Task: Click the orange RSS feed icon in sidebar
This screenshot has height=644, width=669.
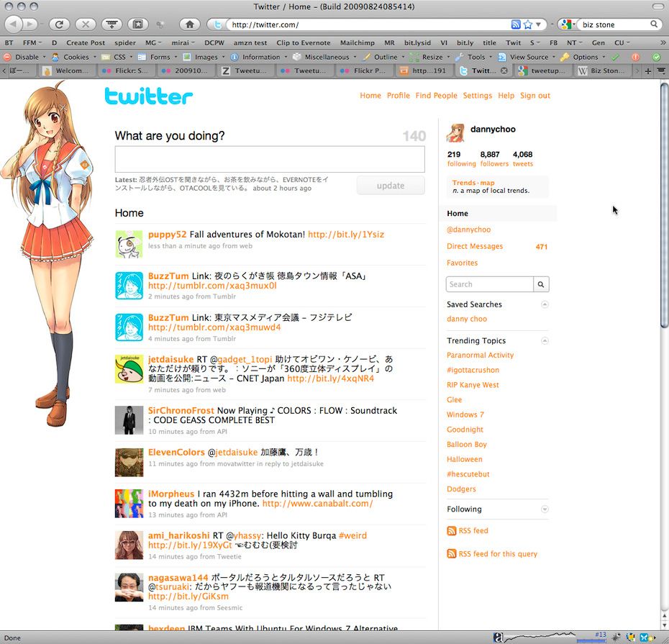Action: (x=452, y=531)
